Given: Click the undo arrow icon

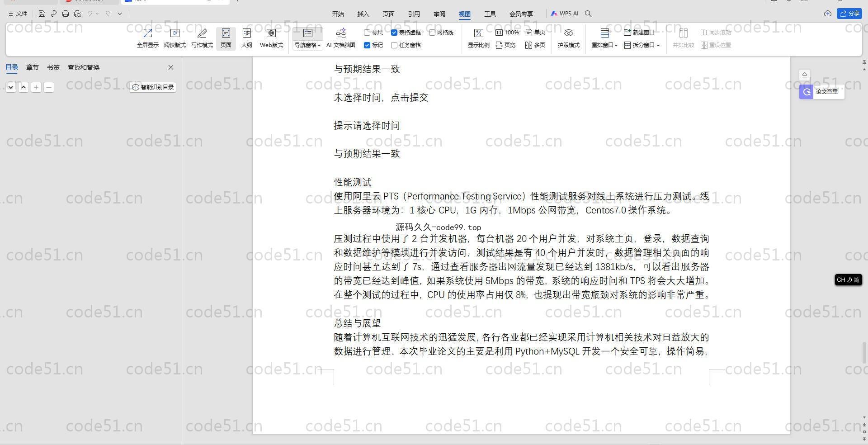Looking at the screenshot, I should [x=90, y=14].
